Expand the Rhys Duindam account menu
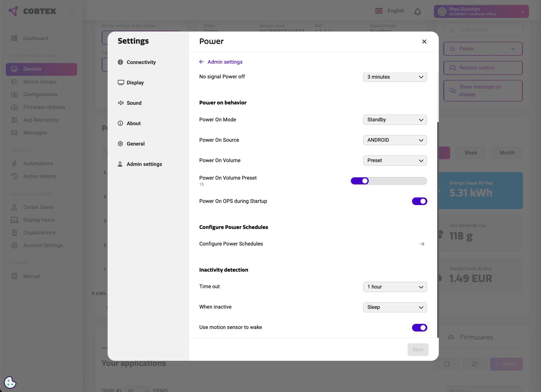 (x=481, y=11)
